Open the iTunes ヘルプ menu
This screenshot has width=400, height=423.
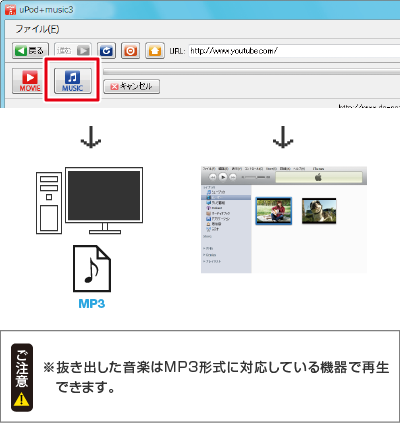pyautogui.click(x=299, y=169)
